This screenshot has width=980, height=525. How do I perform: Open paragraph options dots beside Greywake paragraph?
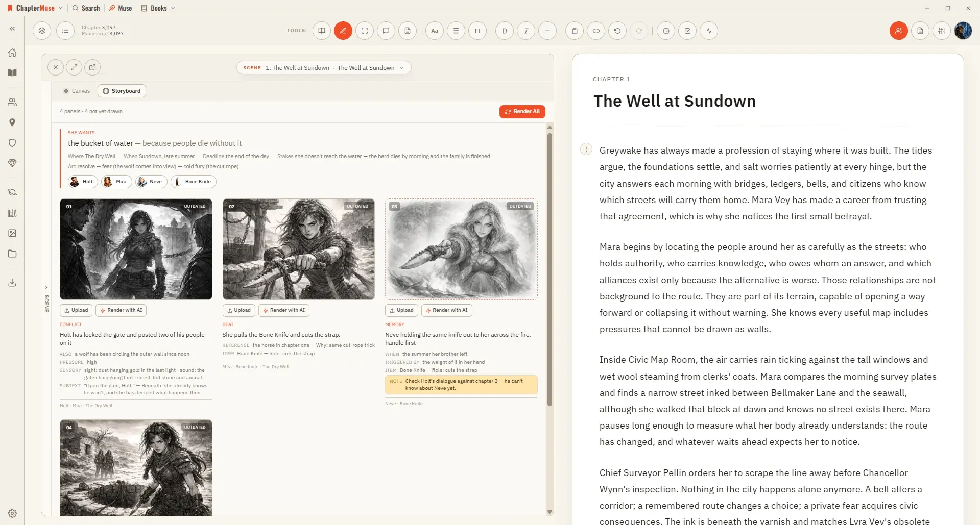(x=586, y=149)
